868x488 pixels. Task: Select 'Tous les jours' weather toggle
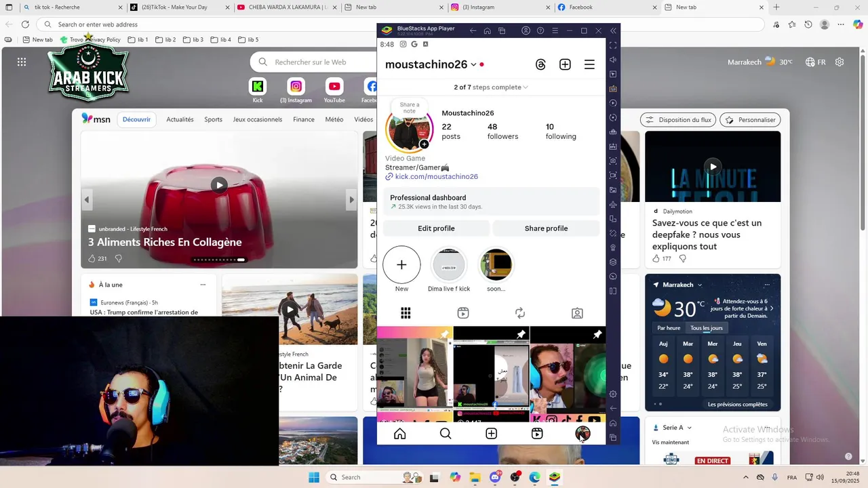707,328
